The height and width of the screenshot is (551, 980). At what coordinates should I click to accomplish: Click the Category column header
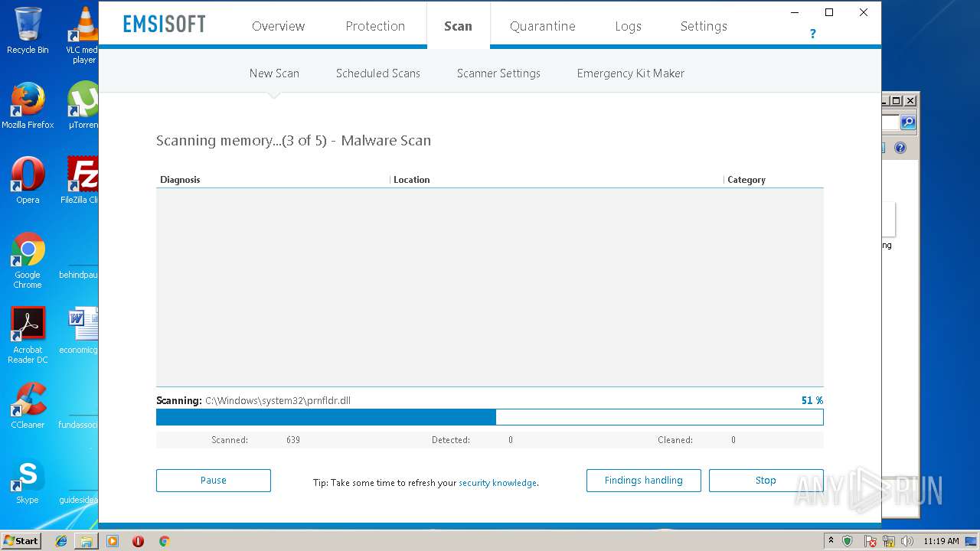[x=746, y=180]
